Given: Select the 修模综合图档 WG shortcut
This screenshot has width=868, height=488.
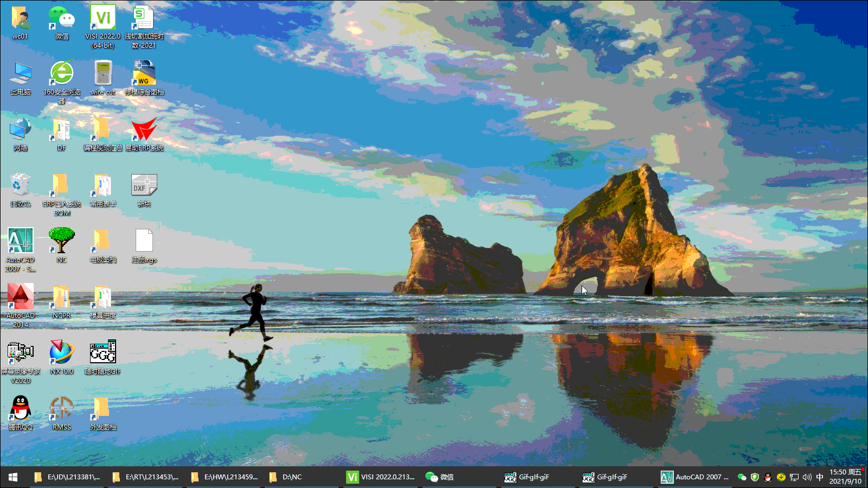Looking at the screenshot, I should 144,79.
